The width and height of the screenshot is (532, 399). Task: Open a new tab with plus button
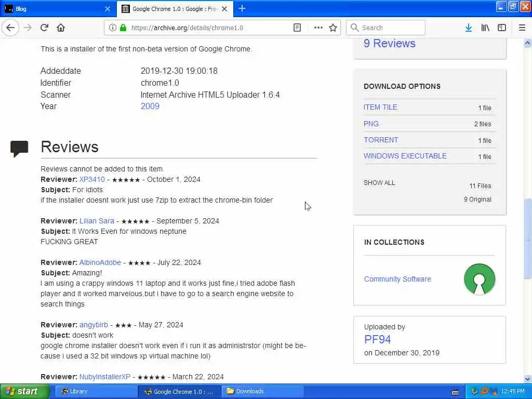pyautogui.click(x=242, y=8)
